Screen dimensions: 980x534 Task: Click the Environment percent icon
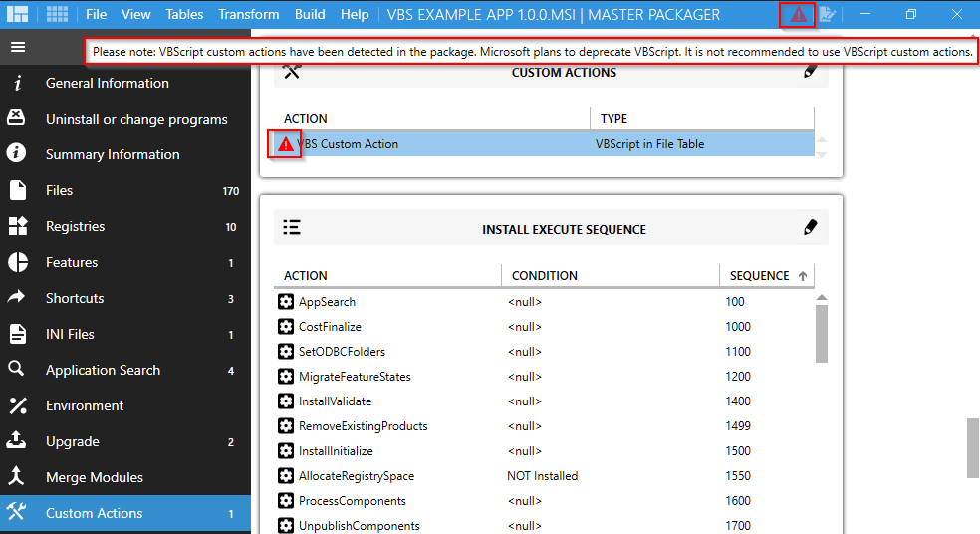coord(18,405)
